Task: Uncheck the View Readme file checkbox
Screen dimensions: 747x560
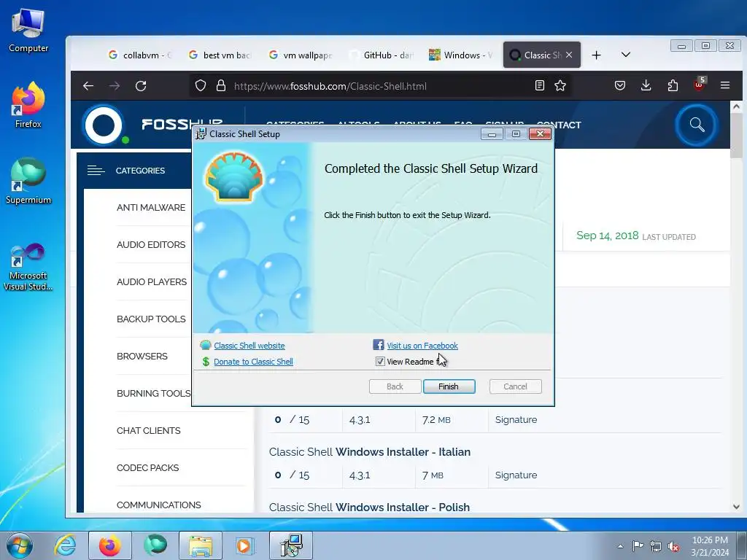Action: coord(379,362)
